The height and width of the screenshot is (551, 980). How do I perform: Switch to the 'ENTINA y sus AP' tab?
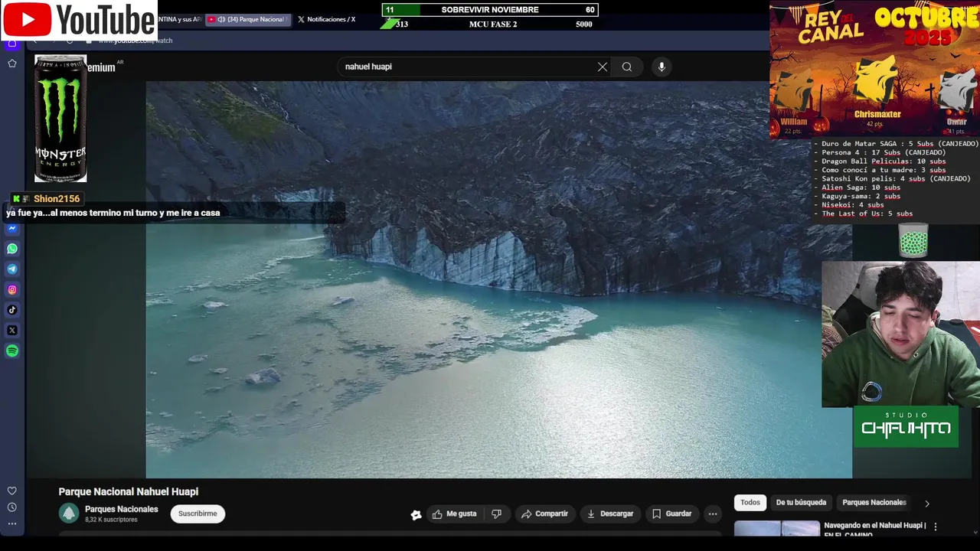(x=178, y=19)
